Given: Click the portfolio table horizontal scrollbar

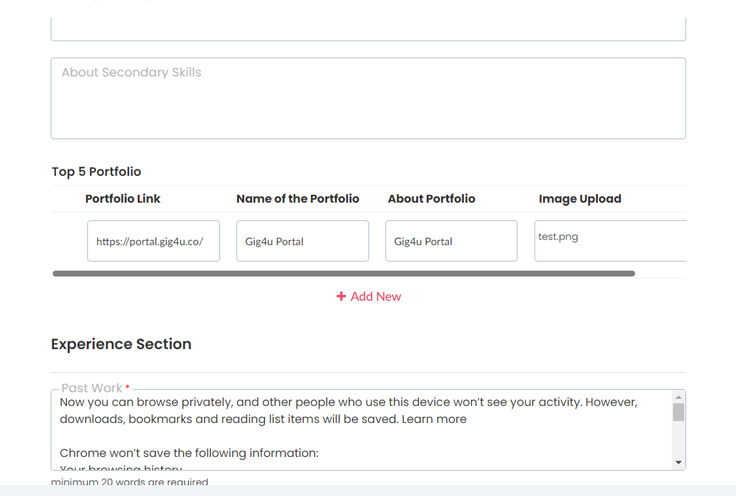Looking at the screenshot, I should (x=343, y=273).
